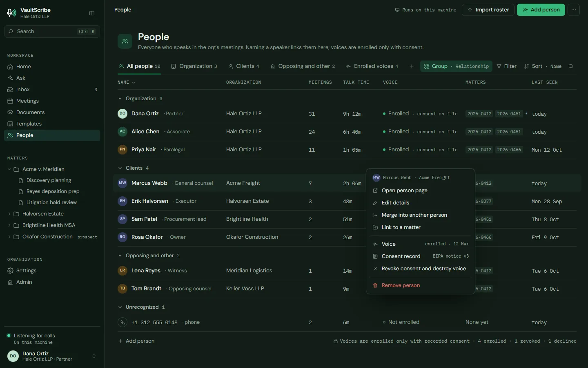The image size is (588, 368).
Task: Open Templates in the sidebar
Action: click(x=52, y=124)
